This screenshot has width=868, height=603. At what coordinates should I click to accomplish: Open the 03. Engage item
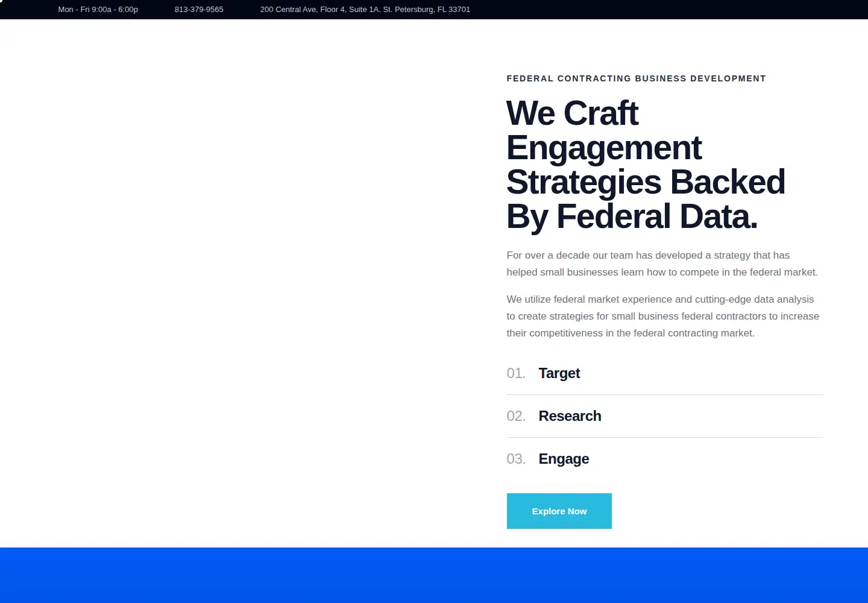(x=664, y=459)
